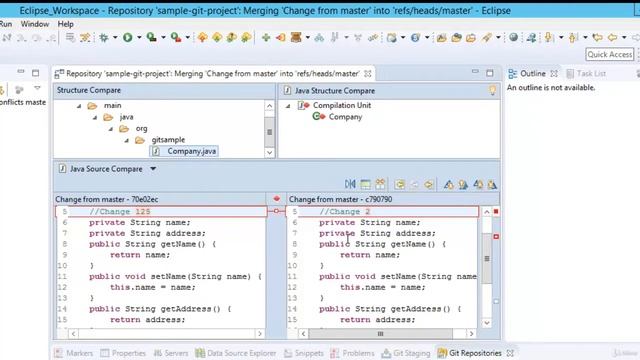This screenshot has width=640, height=360.
Task: Click the Last Edit Location arrow icon
Action: [598, 38]
